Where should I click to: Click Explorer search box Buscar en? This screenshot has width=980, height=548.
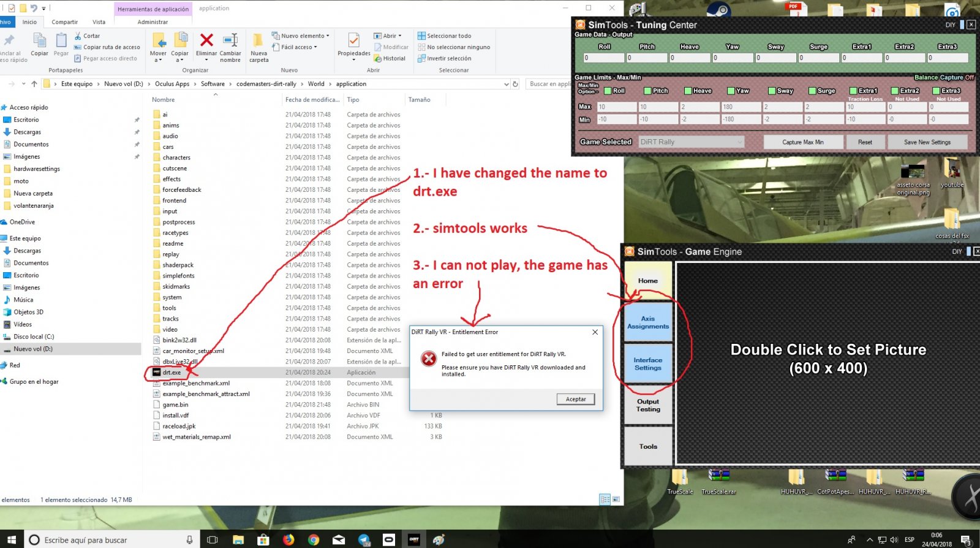click(548, 84)
